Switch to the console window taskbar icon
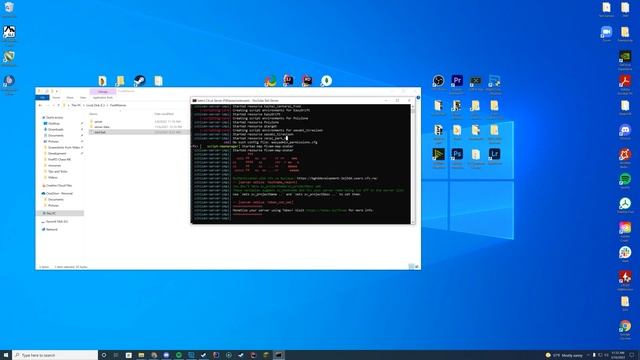This screenshot has height=360, width=640. (x=278, y=355)
